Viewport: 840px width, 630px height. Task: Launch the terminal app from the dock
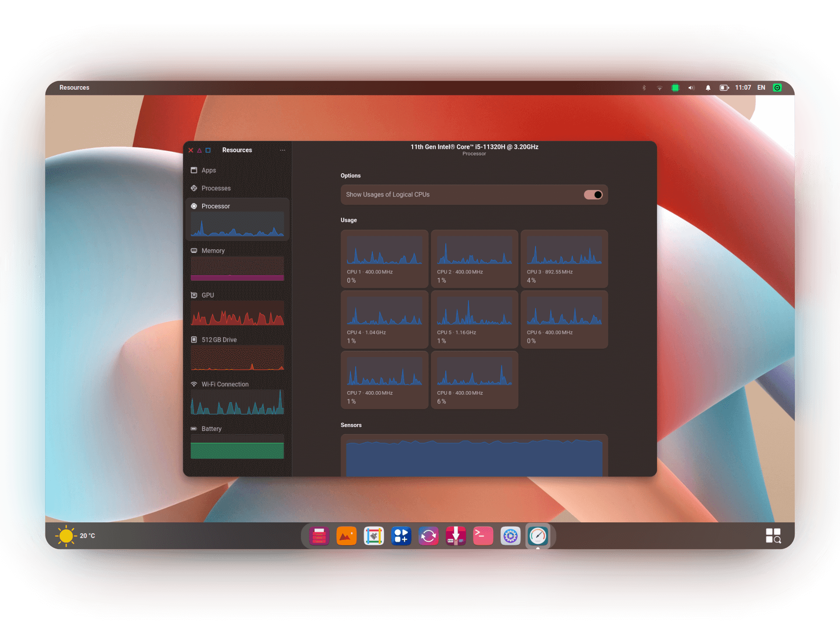[x=483, y=535]
